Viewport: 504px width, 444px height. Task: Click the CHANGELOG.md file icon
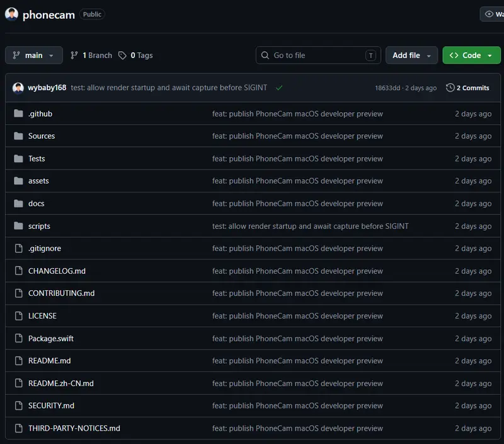point(19,271)
